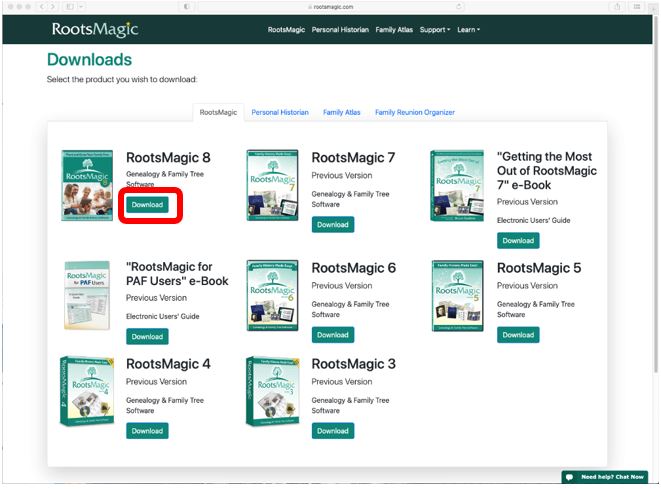Viewport: 661px width, 489px height.
Task: Click the RootsMagic 6 title
Action: pos(354,268)
